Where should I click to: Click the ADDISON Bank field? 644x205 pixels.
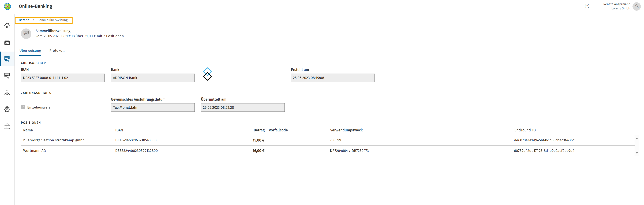click(x=153, y=78)
